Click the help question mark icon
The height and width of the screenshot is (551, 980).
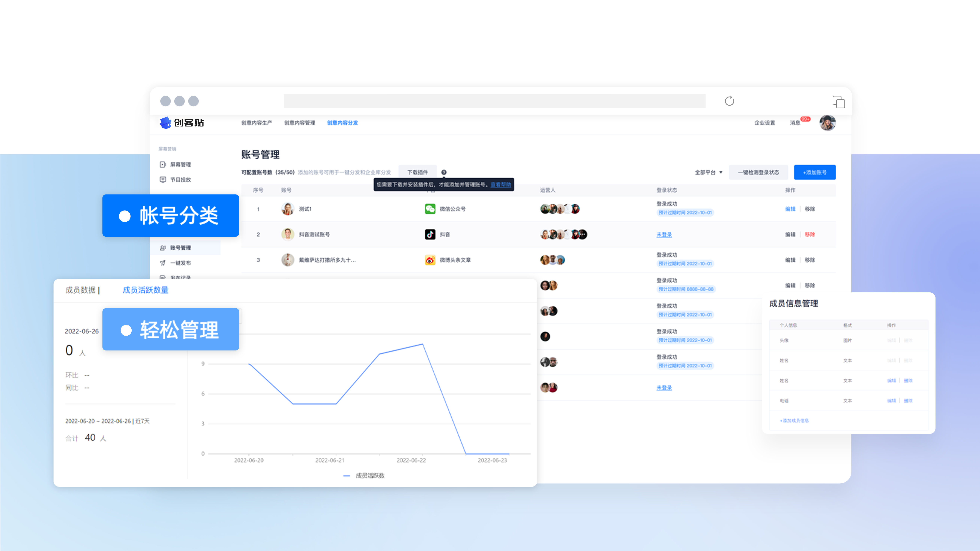444,172
